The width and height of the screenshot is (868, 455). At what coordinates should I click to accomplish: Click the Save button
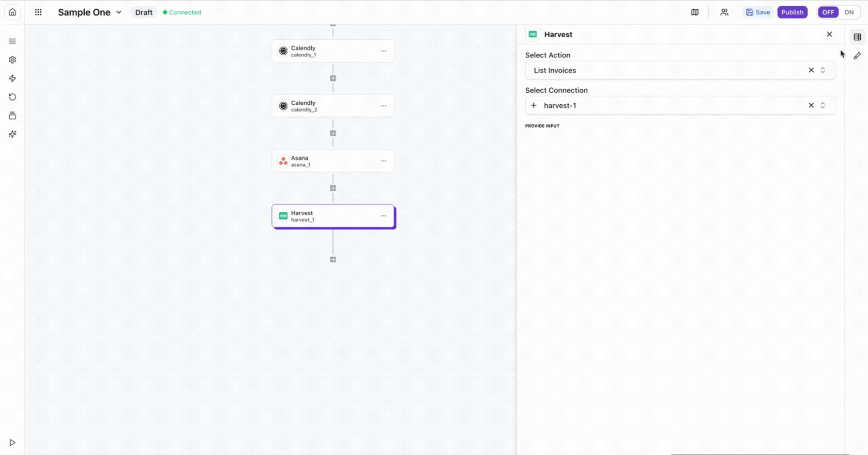758,12
